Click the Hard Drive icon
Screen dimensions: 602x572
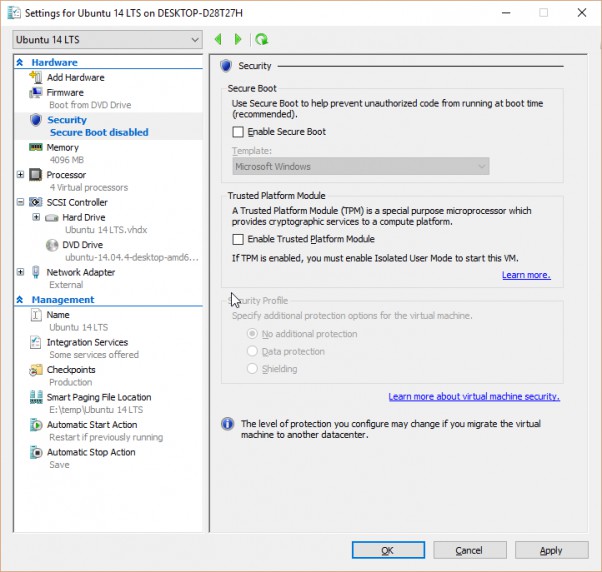coord(51,218)
